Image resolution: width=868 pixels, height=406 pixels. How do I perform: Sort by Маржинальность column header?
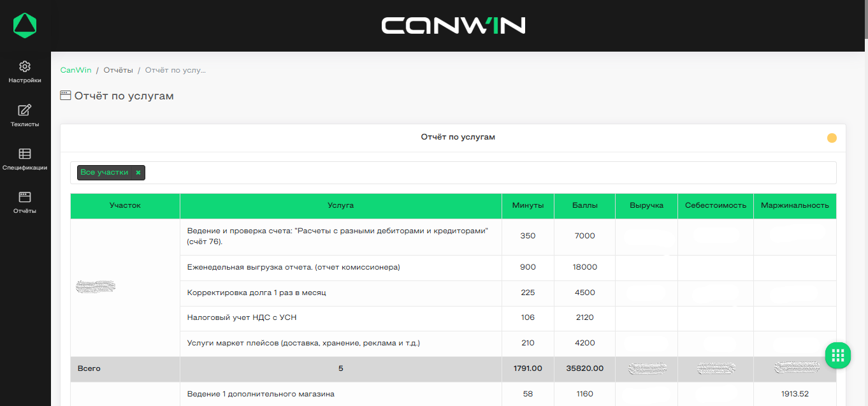tap(795, 205)
